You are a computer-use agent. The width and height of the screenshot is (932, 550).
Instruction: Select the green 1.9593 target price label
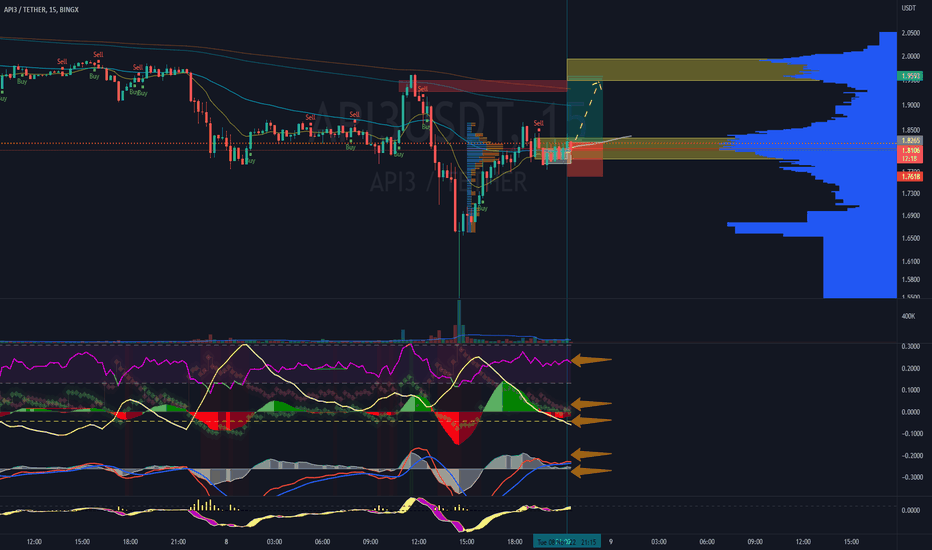click(909, 76)
